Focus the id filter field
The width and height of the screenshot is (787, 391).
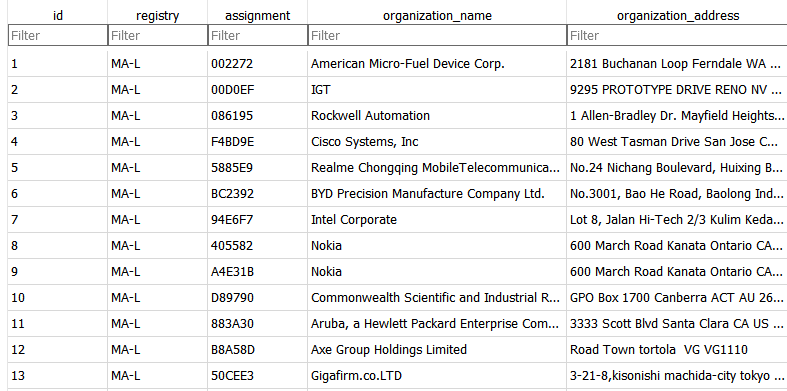tap(58, 35)
